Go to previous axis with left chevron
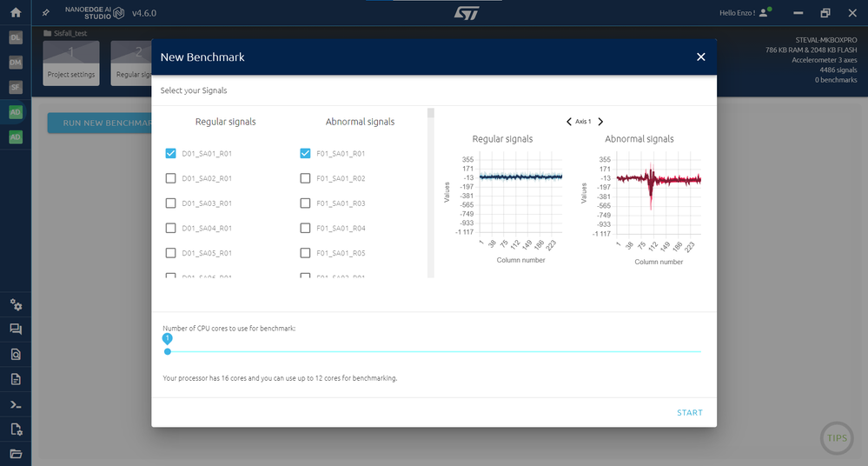 pyautogui.click(x=568, y=122)
